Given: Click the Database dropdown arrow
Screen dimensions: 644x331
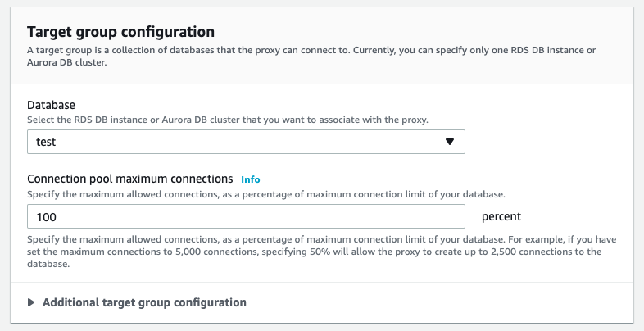Looking at the screenshot, I should pos(449,142).
